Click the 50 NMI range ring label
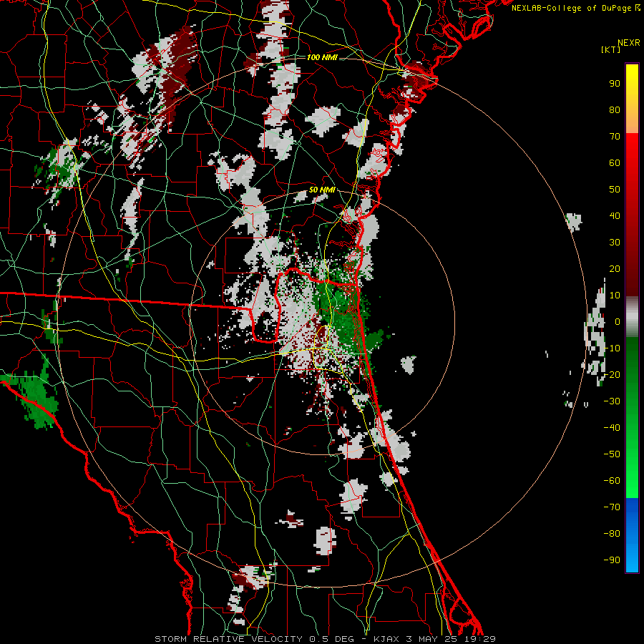644x644 pixels. [322, 190]
